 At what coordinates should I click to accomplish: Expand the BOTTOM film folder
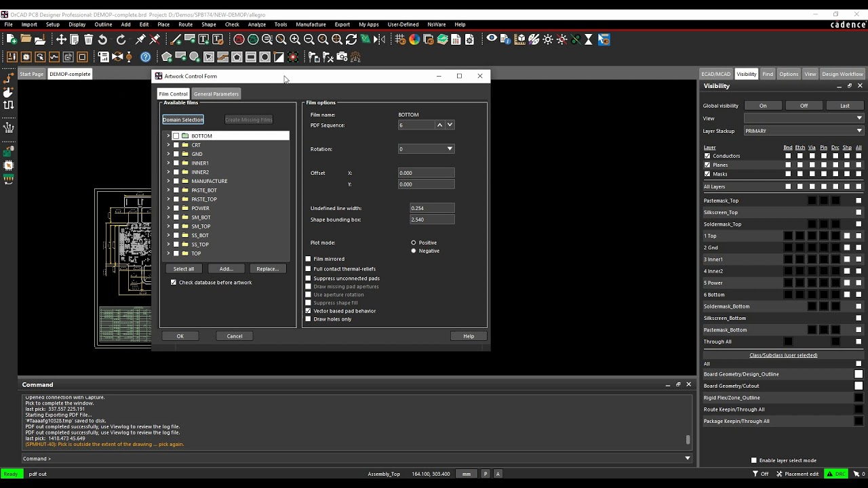point(168,136)
